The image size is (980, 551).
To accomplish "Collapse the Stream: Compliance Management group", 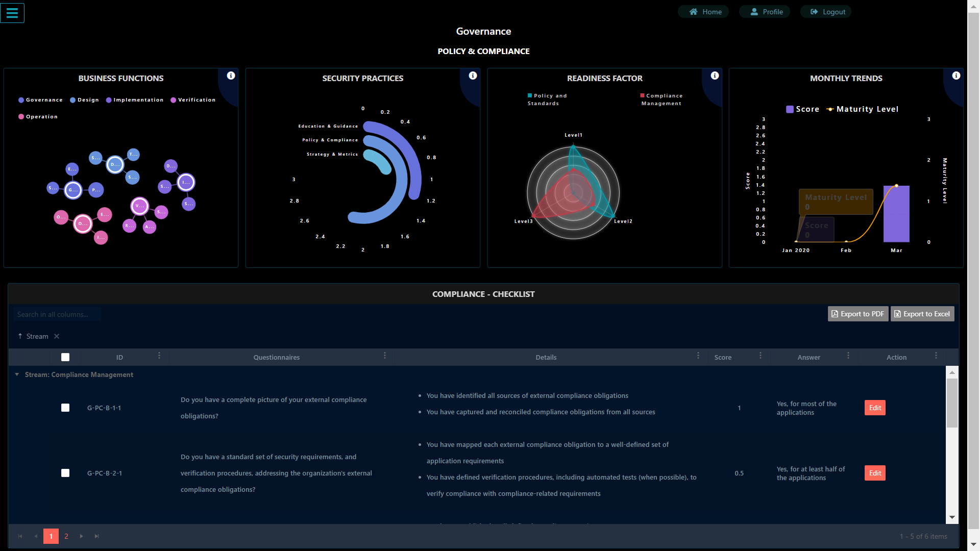I will (x=17, y=374).
